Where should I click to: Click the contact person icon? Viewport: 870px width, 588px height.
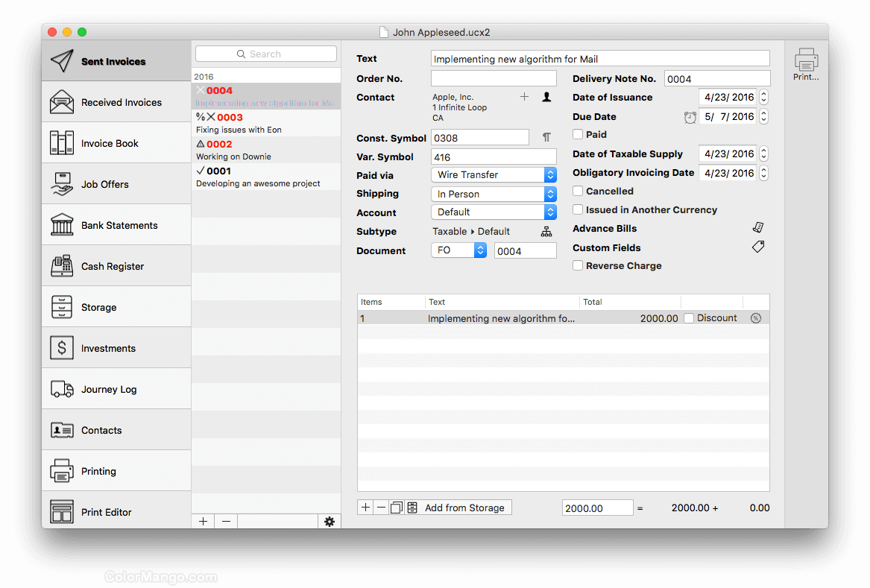[x=546, y=97]
